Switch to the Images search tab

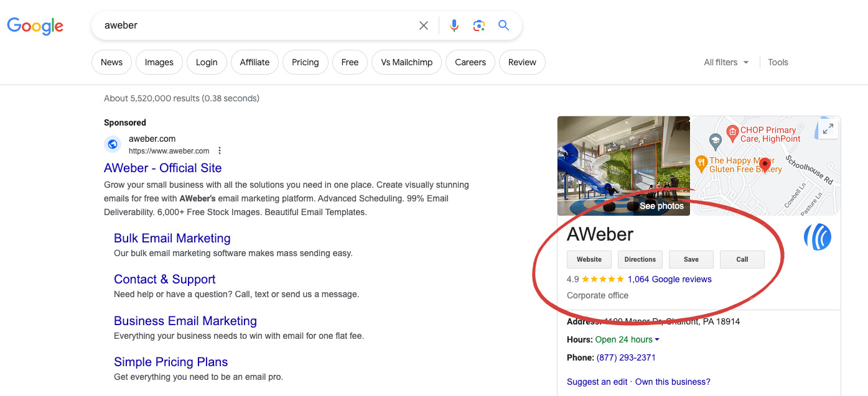tap(159, 62)
